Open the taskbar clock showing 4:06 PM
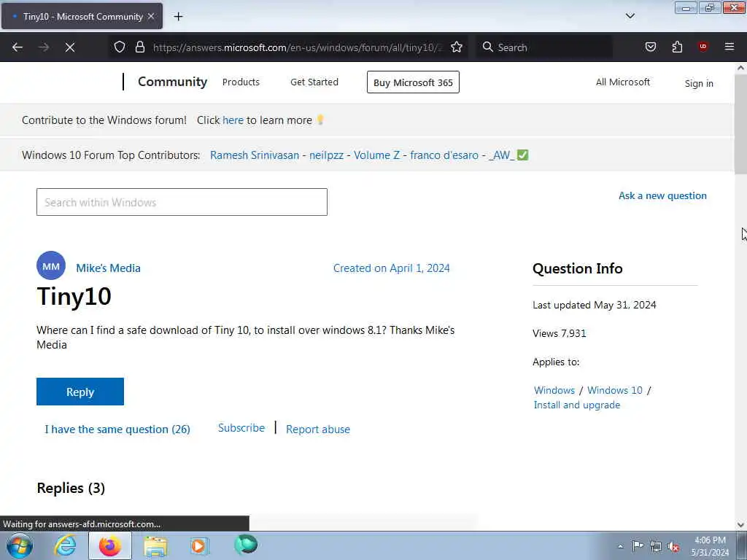 point(710,546)
